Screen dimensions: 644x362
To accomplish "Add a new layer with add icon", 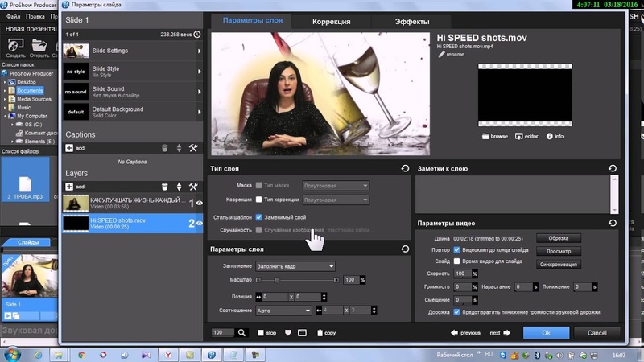I will pos(69,187).
